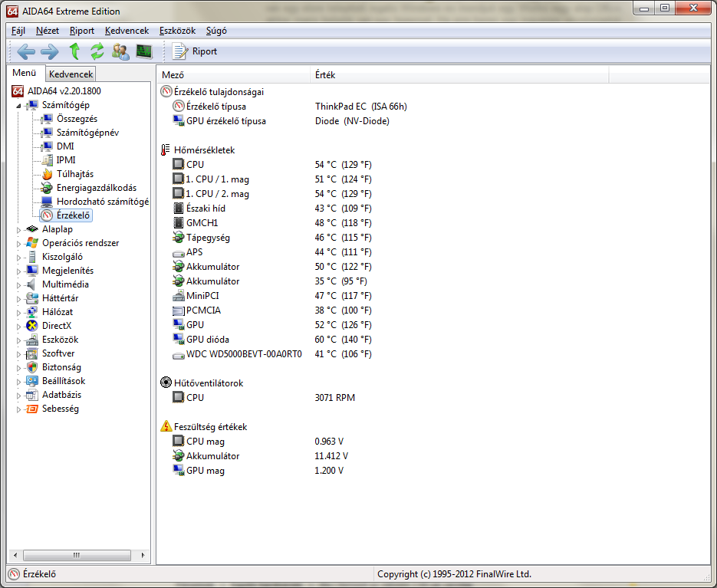This screenshot has height=588, width=717.
Task: Click the Operációs rendszer Windows icon
Action: [x=32, y=243]
